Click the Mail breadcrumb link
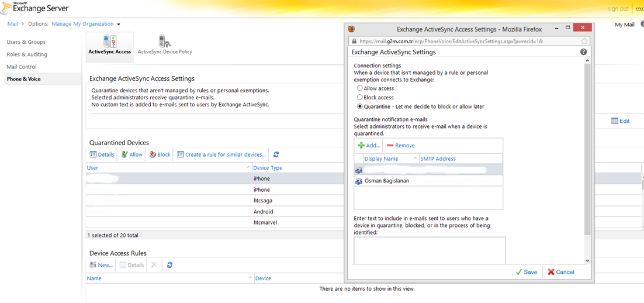This screenshot has height=303, width=644. (x=12, y=24)
